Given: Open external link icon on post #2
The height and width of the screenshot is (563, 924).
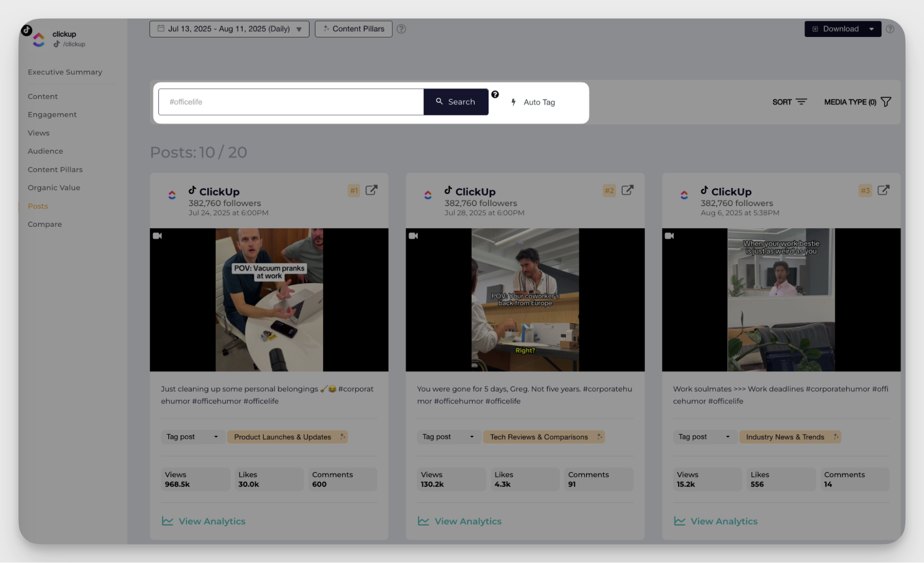Looking at the screenshot, I should (627, 190).
